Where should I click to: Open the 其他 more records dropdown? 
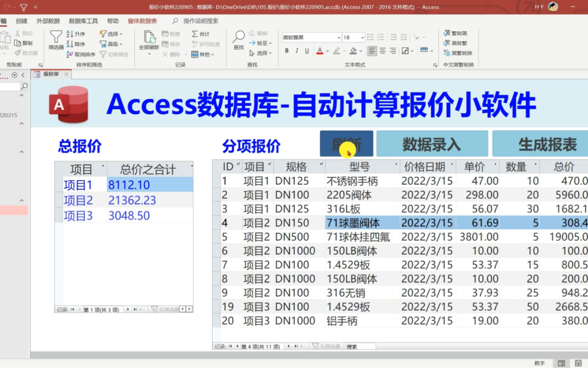[x=203, y=54]
